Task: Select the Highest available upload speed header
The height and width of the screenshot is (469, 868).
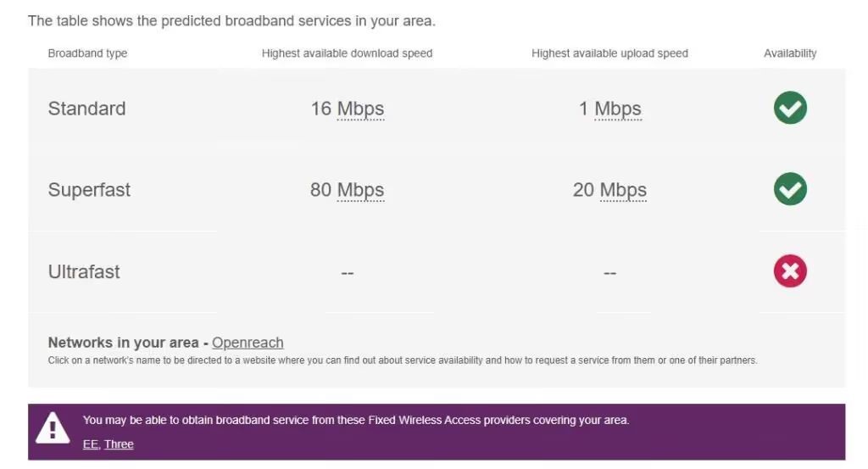Action: click(609, 53)
